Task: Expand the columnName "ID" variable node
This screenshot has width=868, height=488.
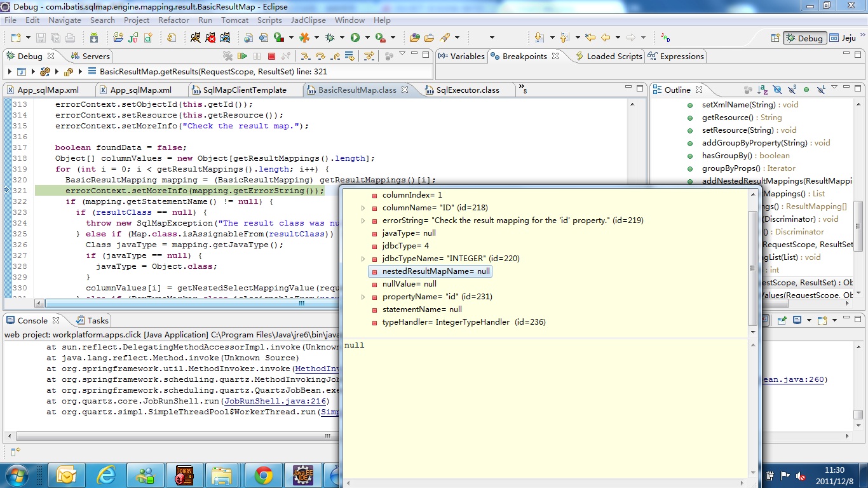Action: click(x=363, y=208)
